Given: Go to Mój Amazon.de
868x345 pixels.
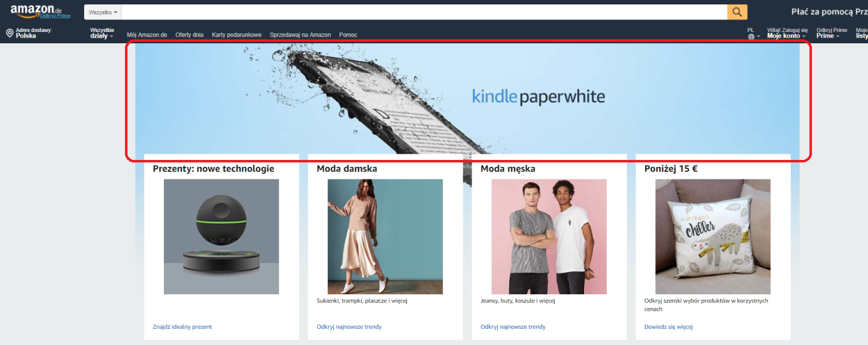Looking at the screenshot, I should coord(147,35).
